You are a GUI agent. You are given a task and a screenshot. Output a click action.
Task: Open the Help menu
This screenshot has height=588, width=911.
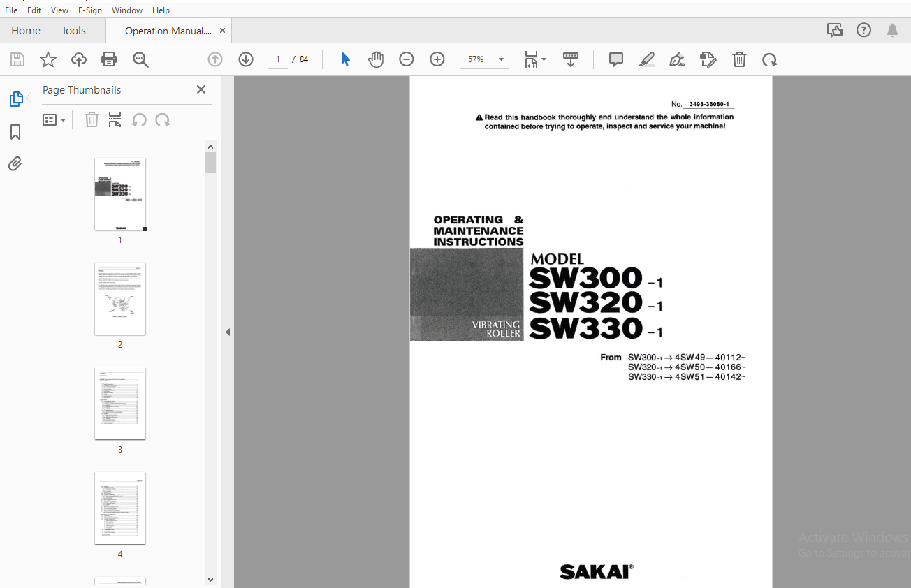[x=161, y=10]
